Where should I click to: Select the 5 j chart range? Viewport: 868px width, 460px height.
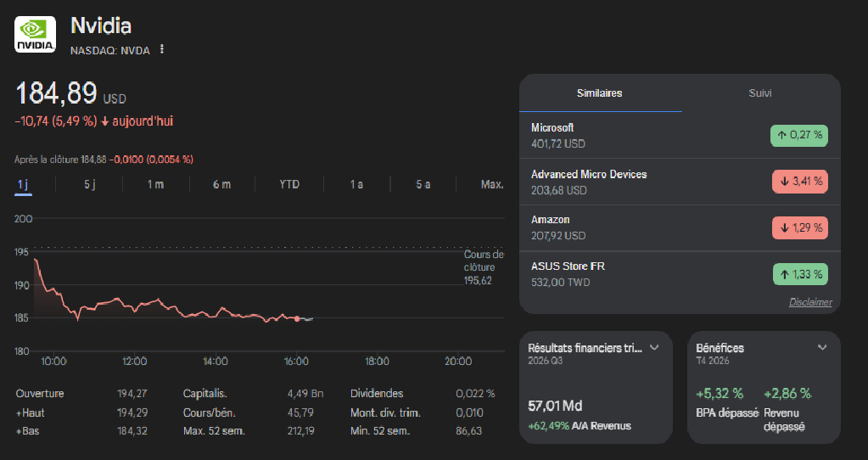89,184
